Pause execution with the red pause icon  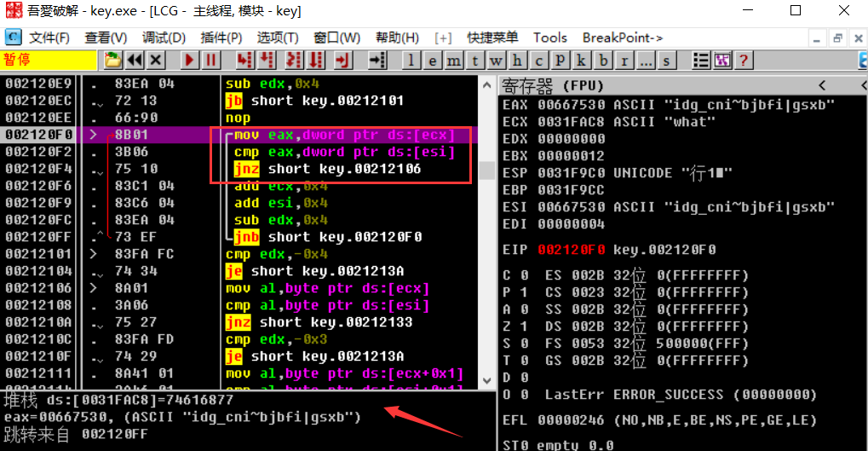[211, 60]
